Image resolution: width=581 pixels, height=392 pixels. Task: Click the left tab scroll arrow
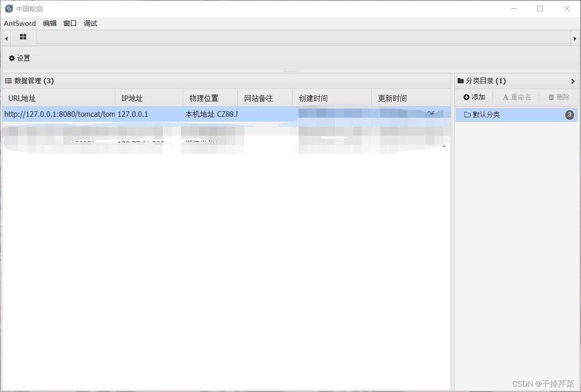[6, 38]
